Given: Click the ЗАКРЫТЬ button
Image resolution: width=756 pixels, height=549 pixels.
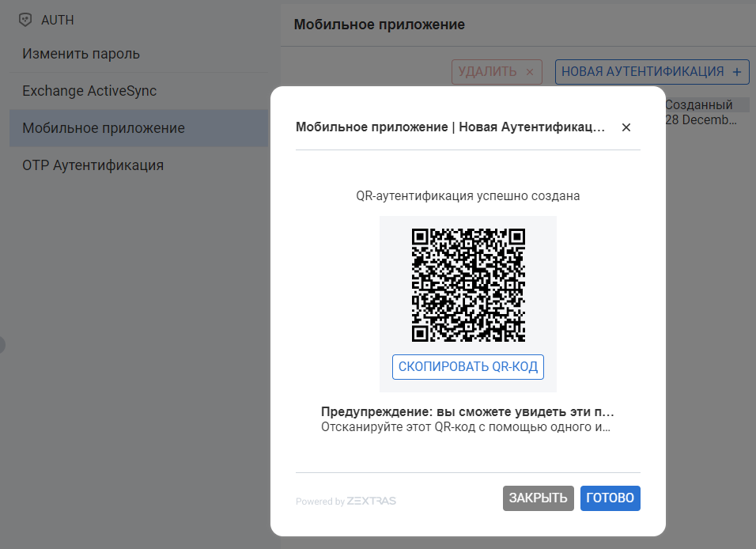Looking at the screenshot, I should pos(538,498).
